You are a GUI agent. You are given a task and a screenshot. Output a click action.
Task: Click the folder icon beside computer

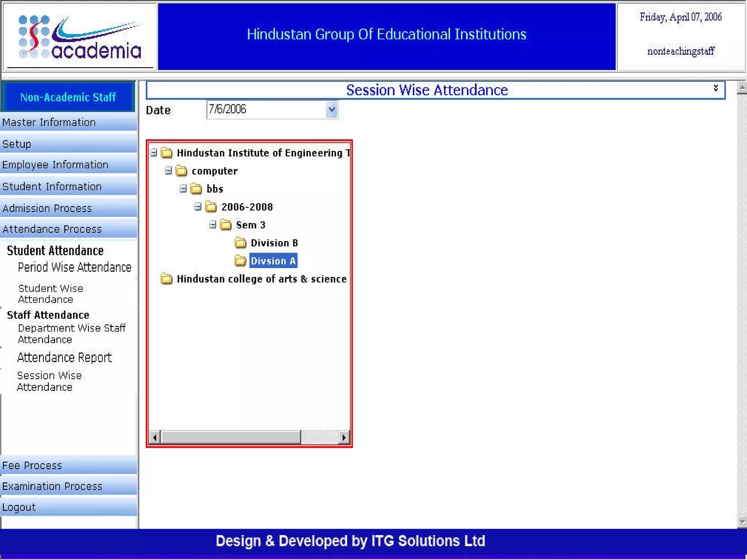[x=181, y=171]
